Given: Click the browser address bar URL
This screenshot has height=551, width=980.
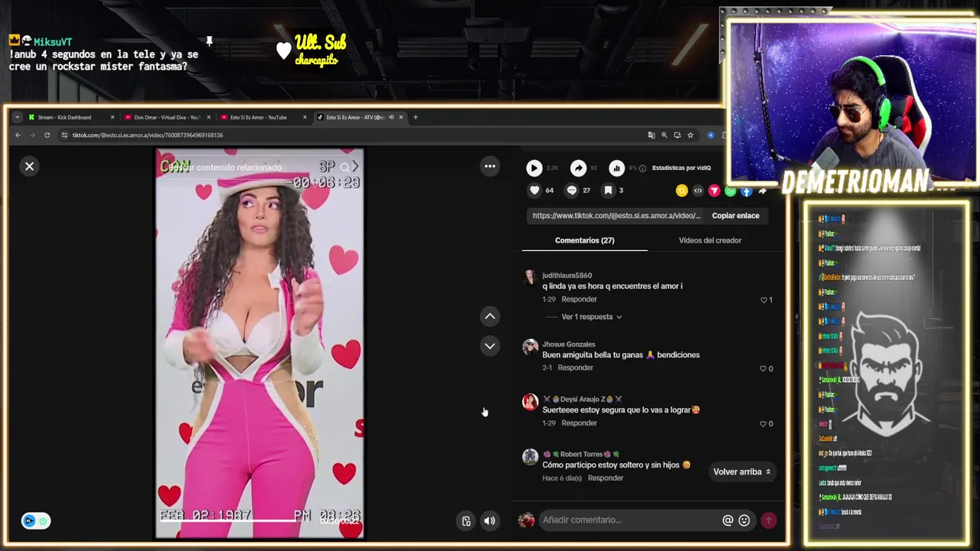Looking at the screenshot, I should pos(148,135).
